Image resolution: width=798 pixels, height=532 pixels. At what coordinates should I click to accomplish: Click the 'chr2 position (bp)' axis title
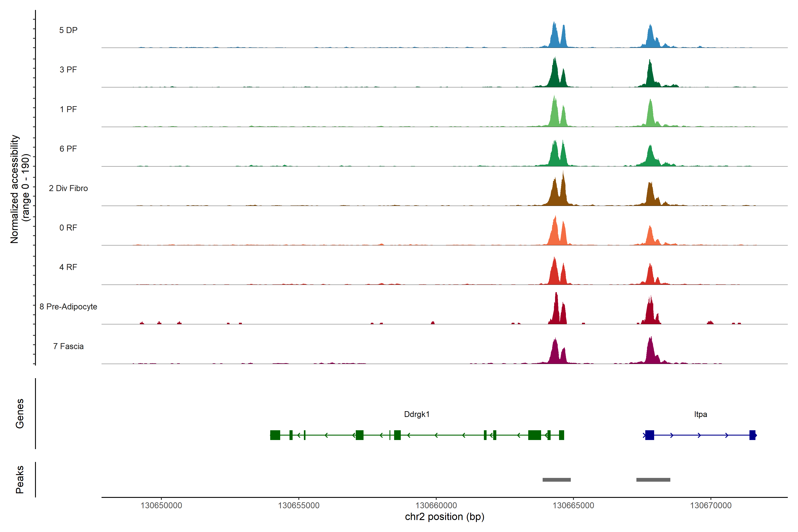[x=444, y=517]
